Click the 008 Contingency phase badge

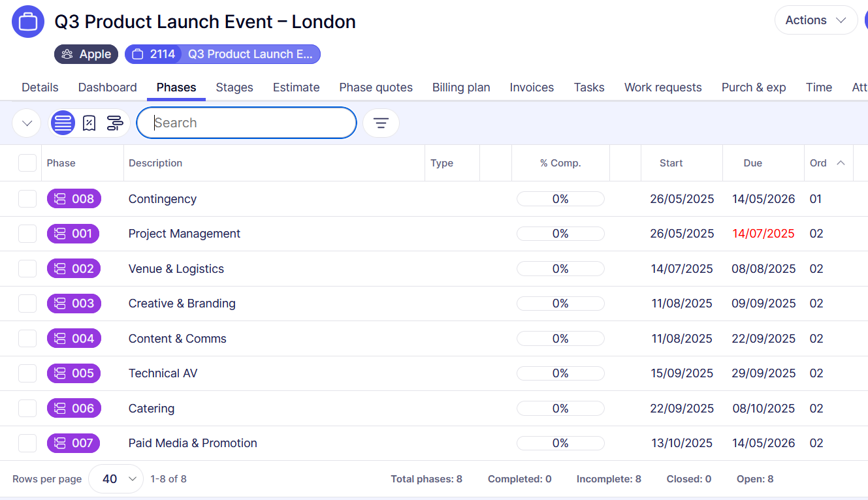74,199
